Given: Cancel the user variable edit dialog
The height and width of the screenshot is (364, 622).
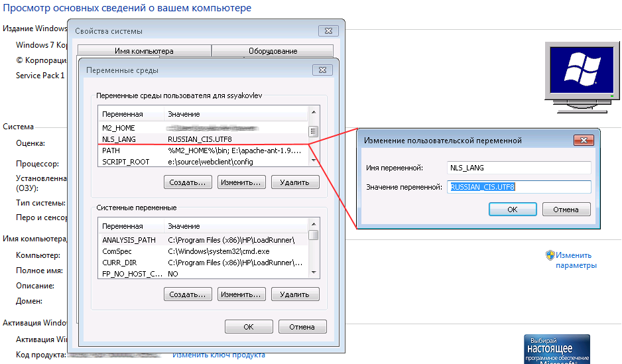Looking at the screenshot, I should (566, 210).
